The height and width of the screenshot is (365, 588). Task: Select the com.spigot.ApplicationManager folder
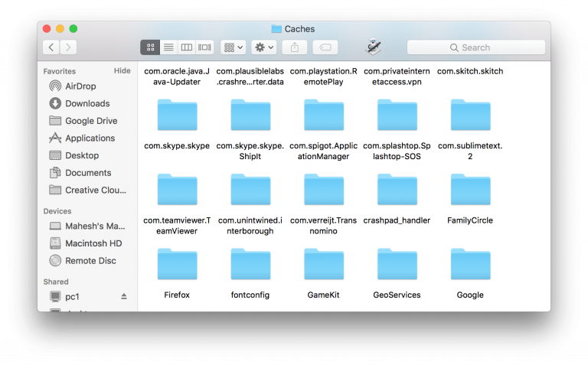pyautogui.click(x=324, y=115)
